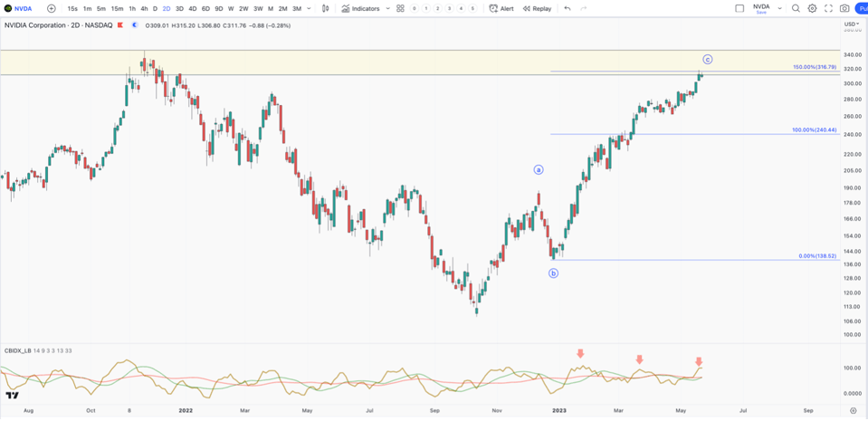Switch to the 2W timeframe
Viewport: 868px width, 421px height.
[x=243, y=9]
